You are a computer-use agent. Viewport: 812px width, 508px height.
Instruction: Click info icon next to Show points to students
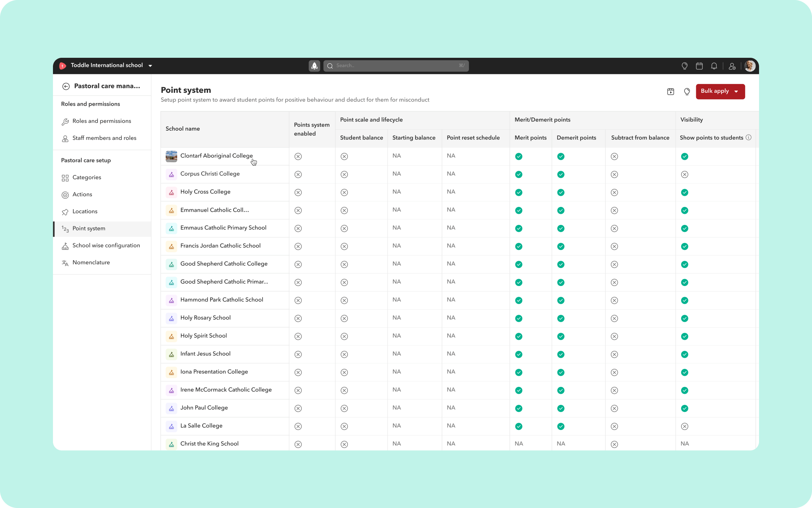[749, 137]
